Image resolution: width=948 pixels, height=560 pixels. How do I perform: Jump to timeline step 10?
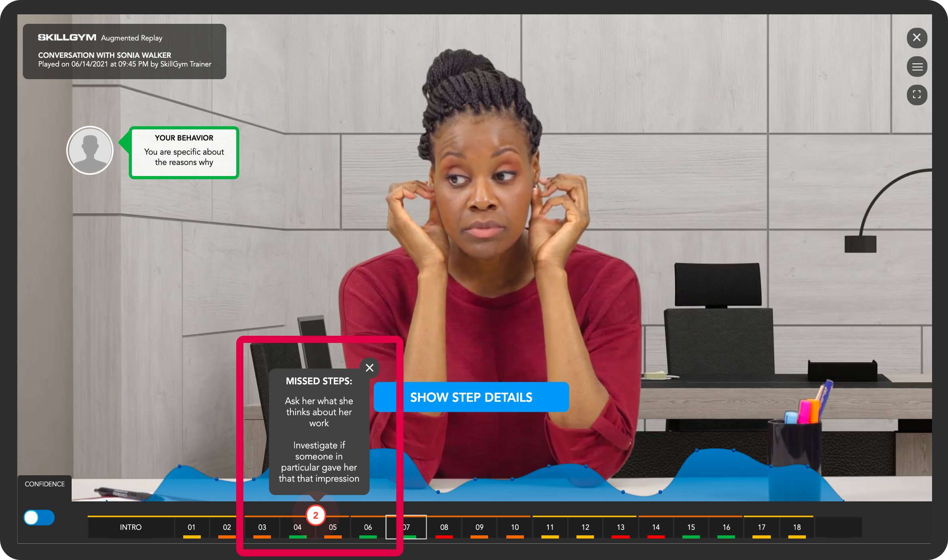(515, 527)
